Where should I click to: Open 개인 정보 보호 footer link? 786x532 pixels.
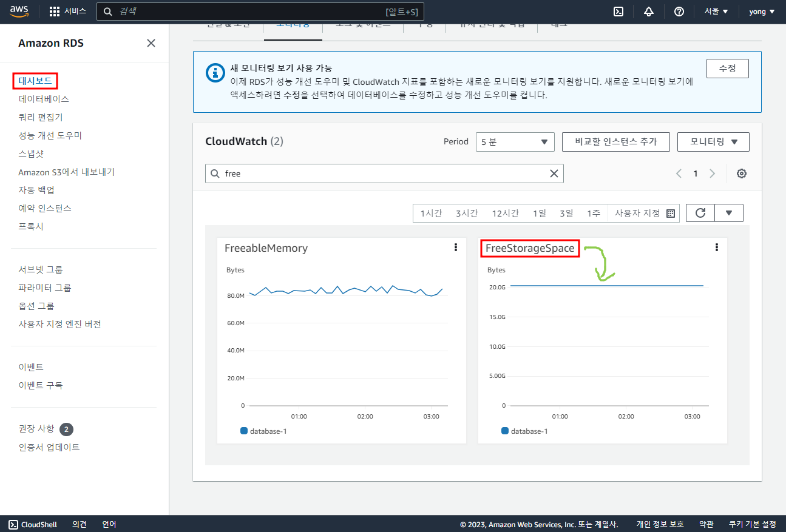[660, 524]
